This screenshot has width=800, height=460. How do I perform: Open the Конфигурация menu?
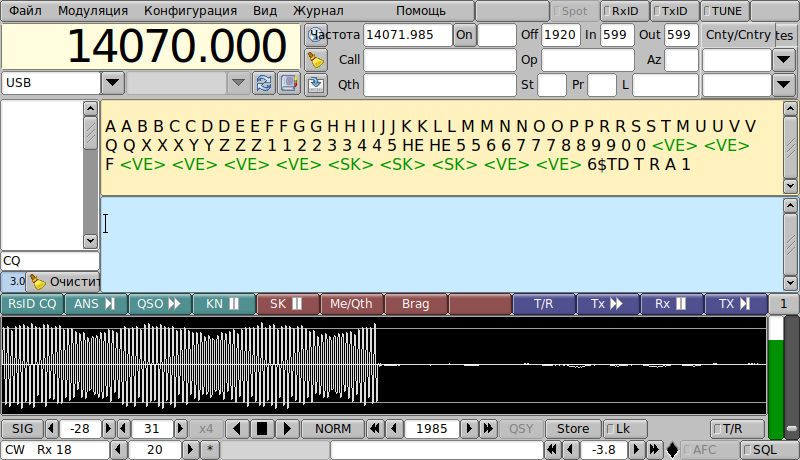point(190,11)
